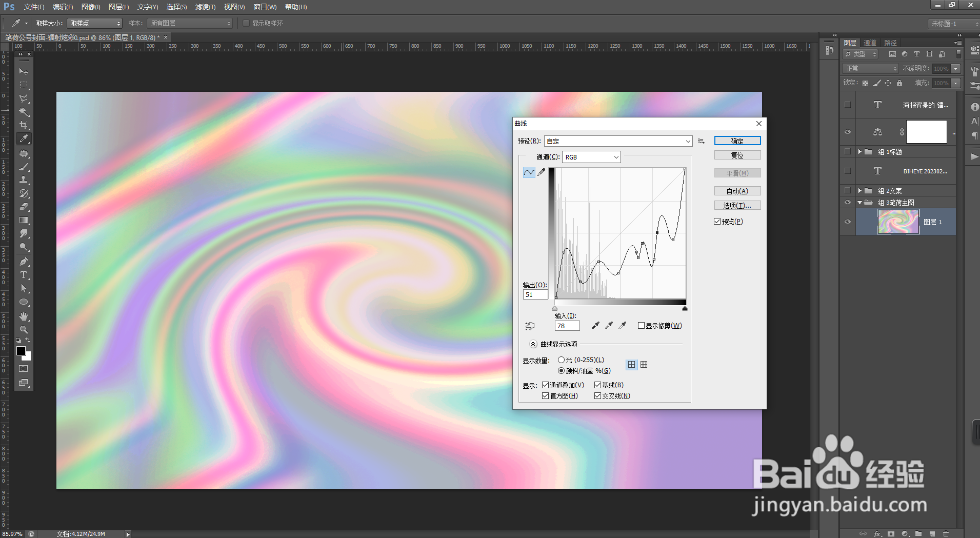Click the lock all icon in Layers panel

899,83
